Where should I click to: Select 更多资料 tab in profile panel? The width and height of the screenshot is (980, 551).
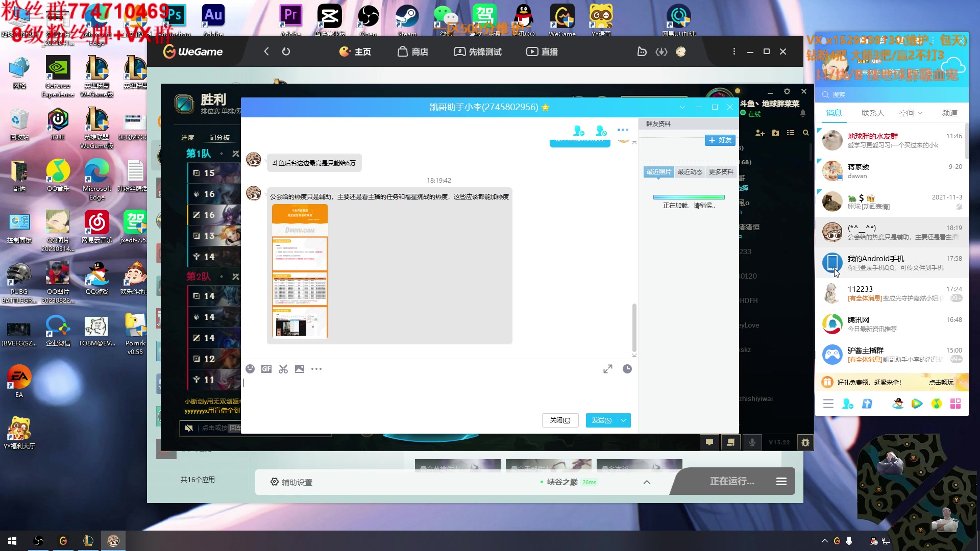721,172
